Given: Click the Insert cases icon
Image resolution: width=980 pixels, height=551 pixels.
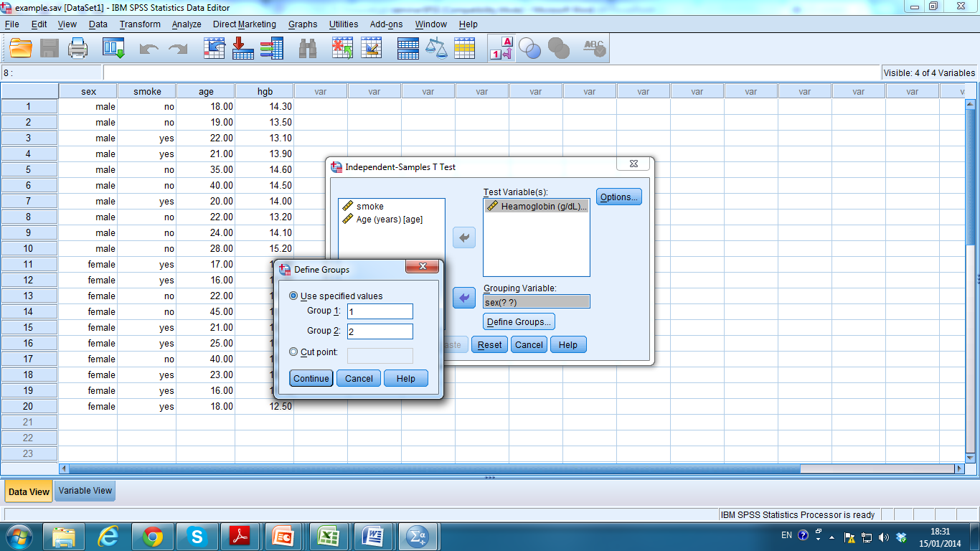Looking at the screenshot, I should coord(343,49).
